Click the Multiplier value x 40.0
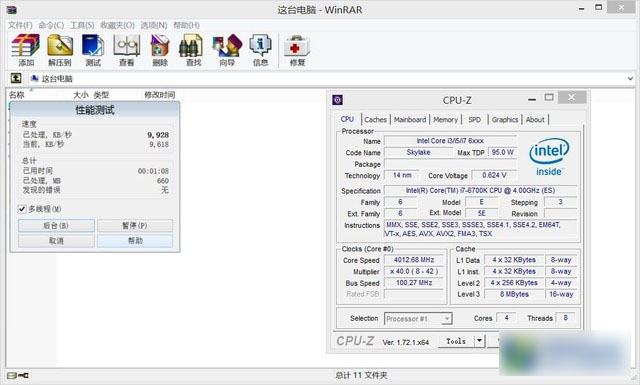 [414, 271]
